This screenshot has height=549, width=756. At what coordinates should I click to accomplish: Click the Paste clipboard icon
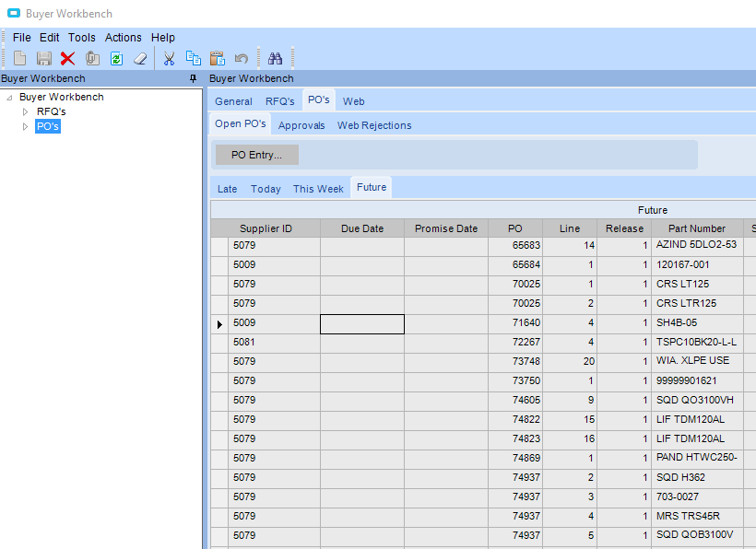pos(218,58)
